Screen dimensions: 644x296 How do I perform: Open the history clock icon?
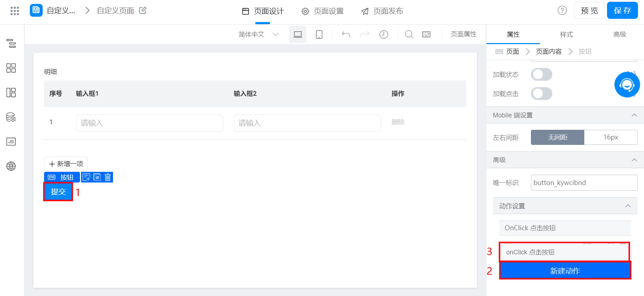[x=383, y=35]
